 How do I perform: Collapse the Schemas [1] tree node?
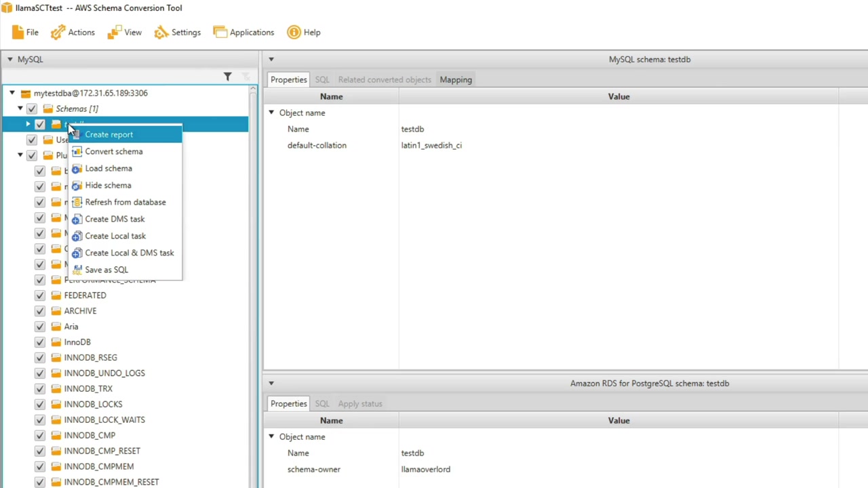20,109
